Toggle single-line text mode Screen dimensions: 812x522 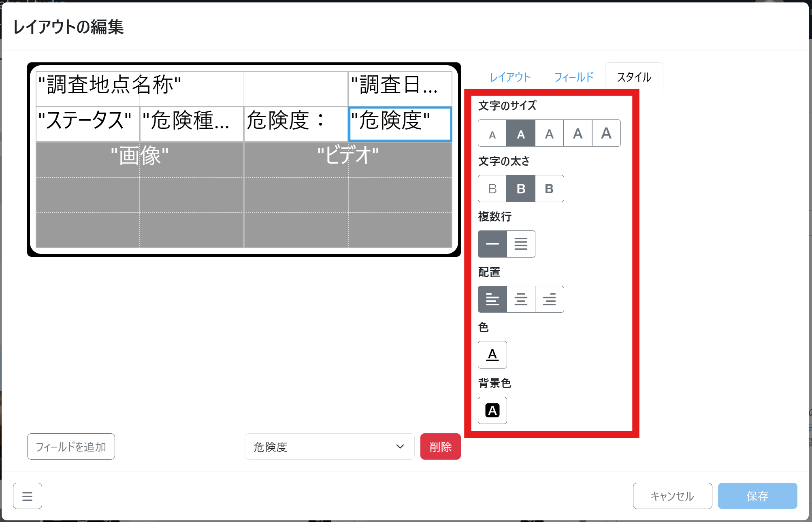[x=492, y=244]
